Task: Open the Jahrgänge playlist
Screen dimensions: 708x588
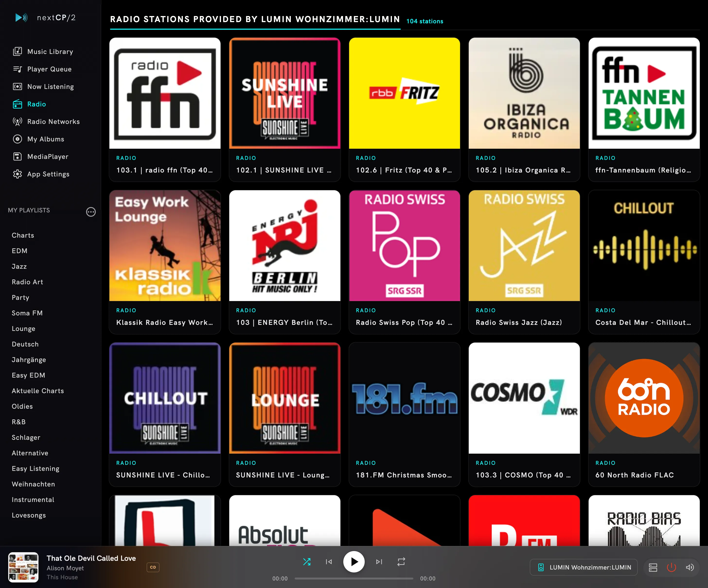Action: 29,360
